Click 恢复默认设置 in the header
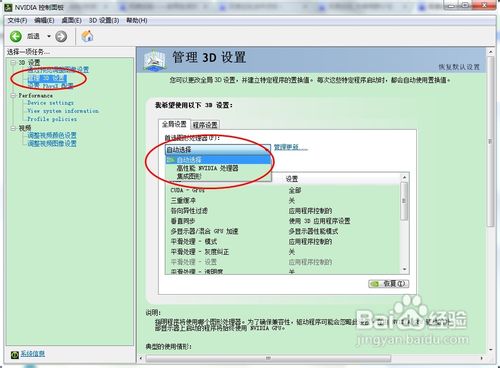500x368 pixels. tap(459, 67)
